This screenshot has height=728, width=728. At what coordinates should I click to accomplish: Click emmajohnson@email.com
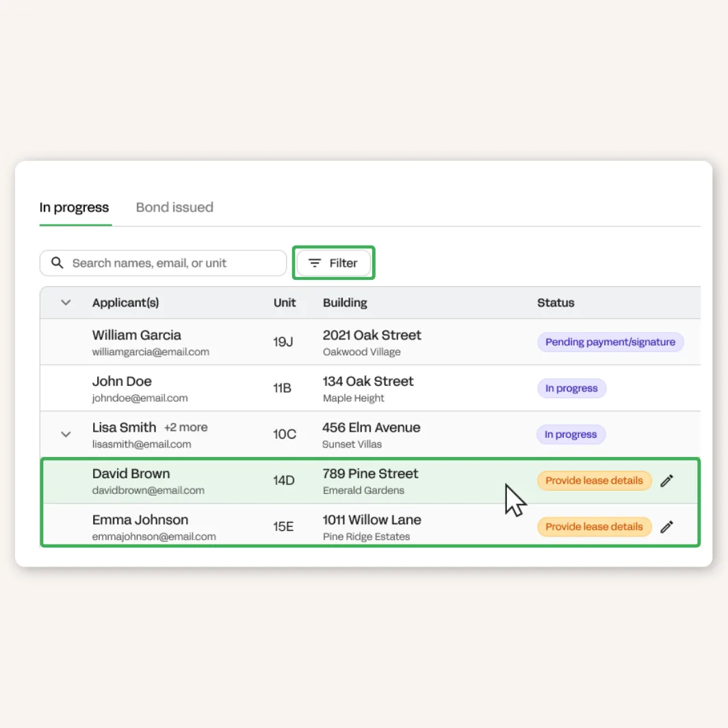point(154,536)
